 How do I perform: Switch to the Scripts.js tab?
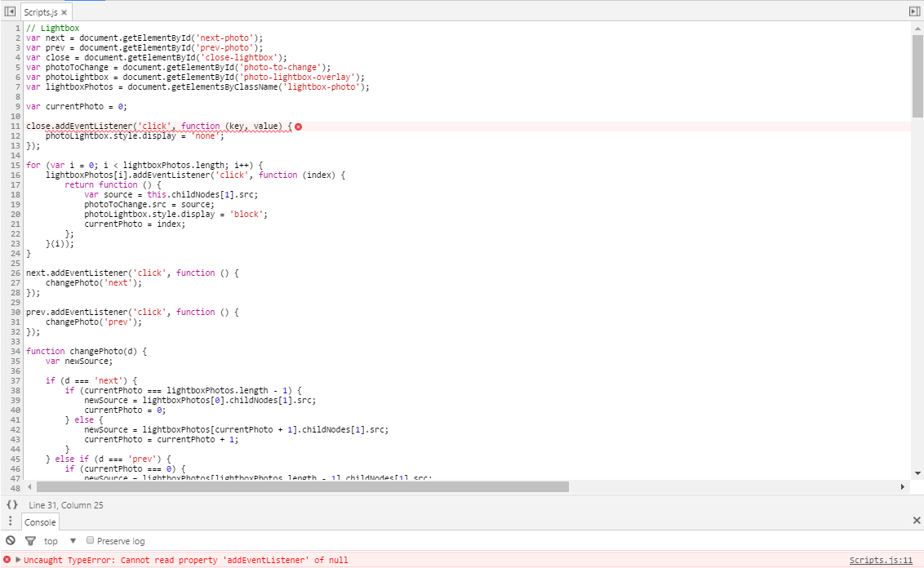click(x=41, y=11)
